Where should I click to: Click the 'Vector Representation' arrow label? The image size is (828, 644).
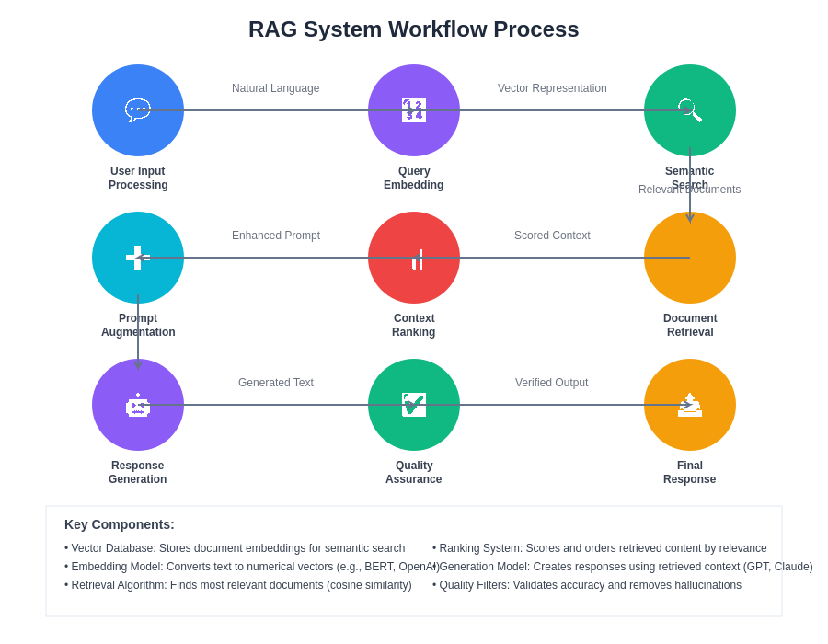(552, 88)
